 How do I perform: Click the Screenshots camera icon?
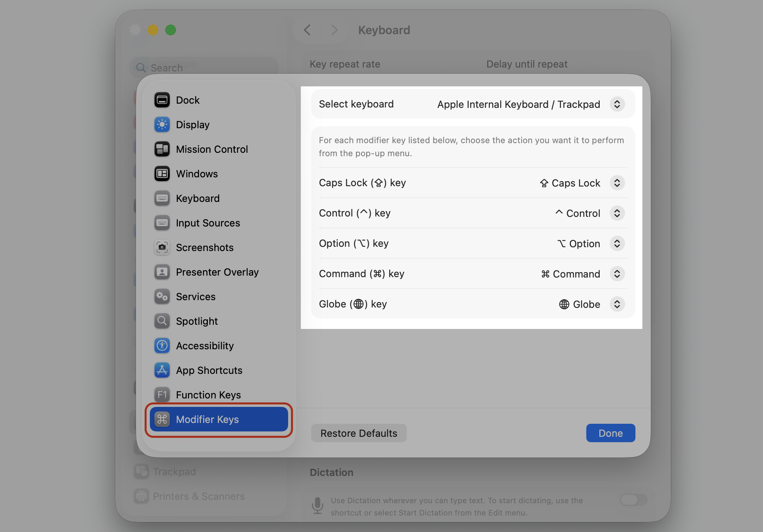pyautogui.click(x=162, y=248)
